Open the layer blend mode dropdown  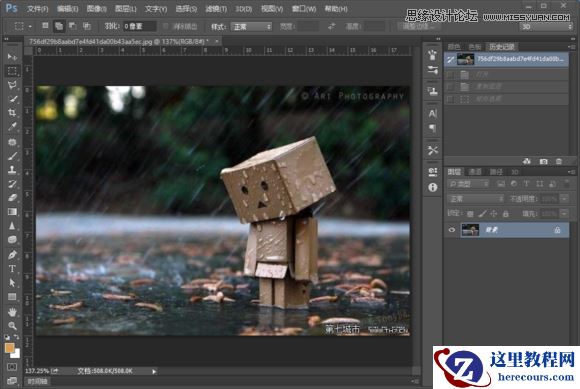476,199
